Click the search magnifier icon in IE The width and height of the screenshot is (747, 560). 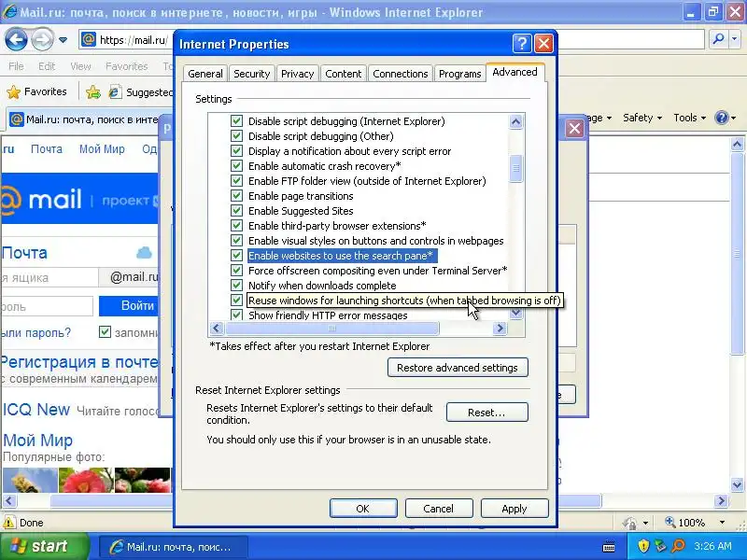(718, 39)
